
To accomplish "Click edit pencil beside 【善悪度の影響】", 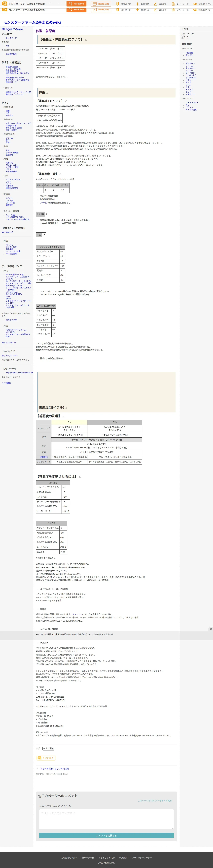I will (x=64, y=416).
